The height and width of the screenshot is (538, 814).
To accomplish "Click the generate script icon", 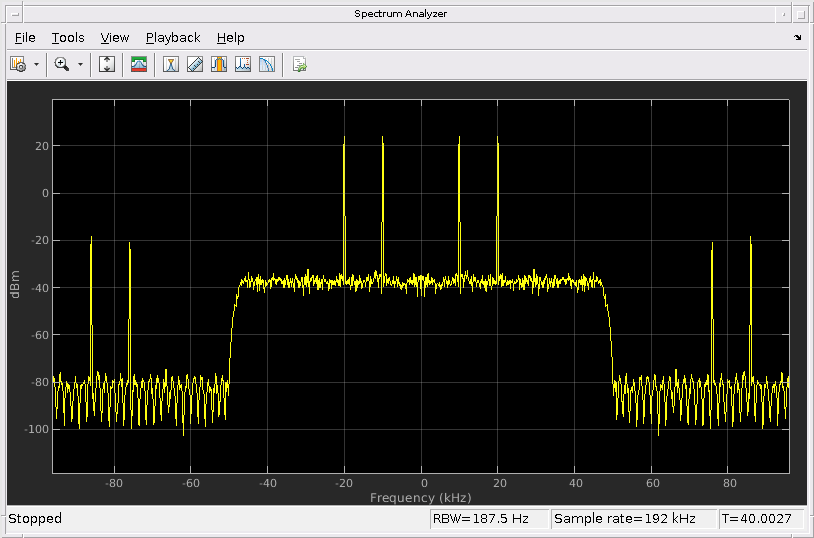I will 300,64.
